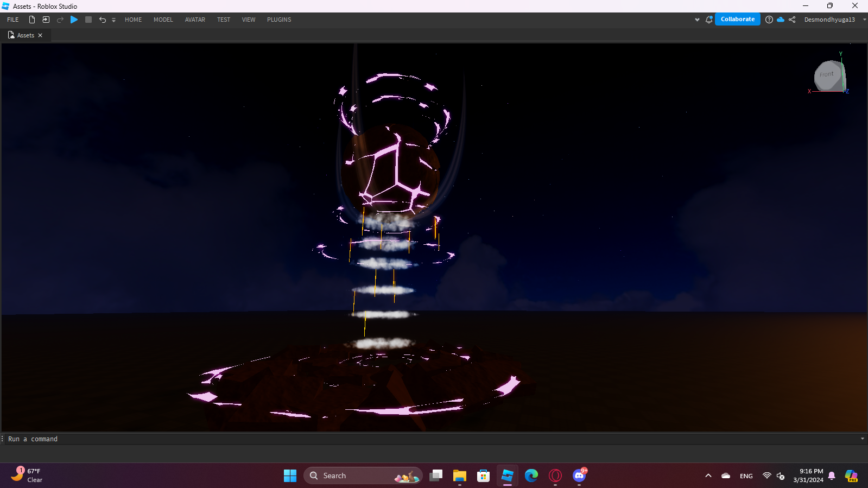Screen dimensions: 868x488
Task: Close the Assets document tab
Action: click(40, 35)
